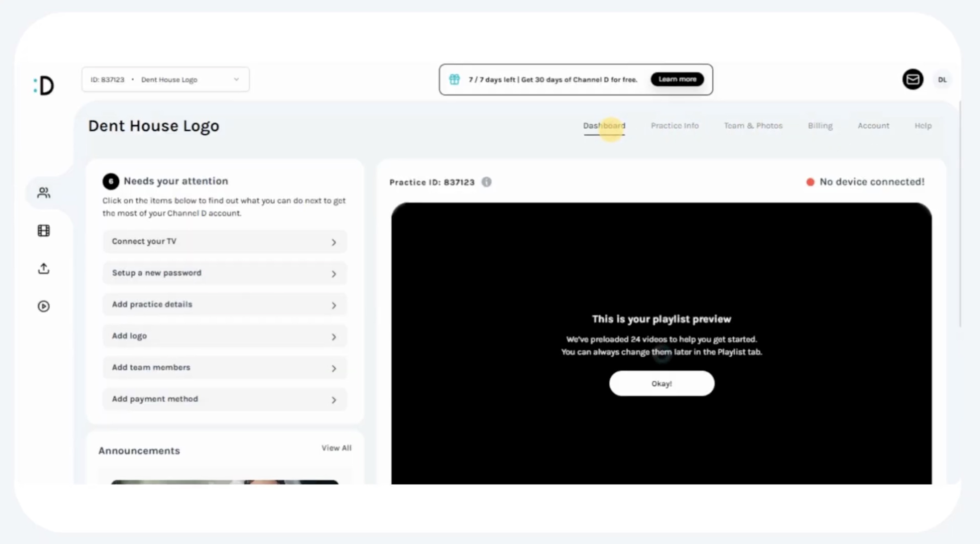
Task: Click View All announcements link
Action: 336,448
